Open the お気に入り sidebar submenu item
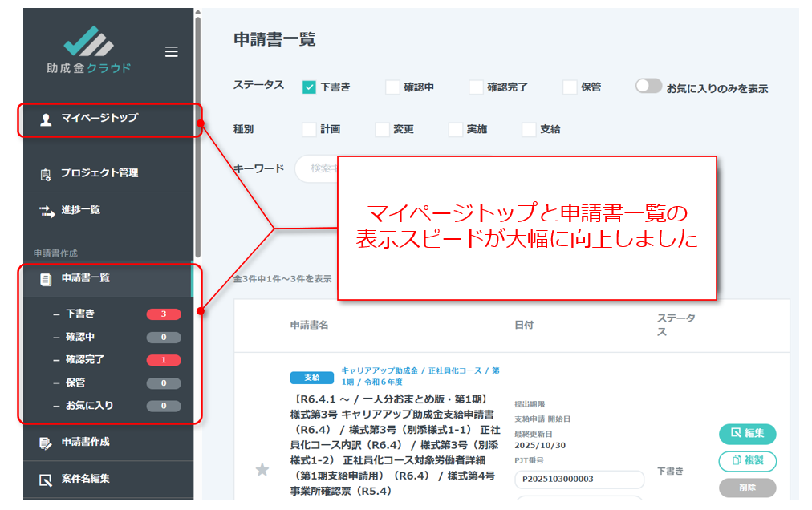The width and height of the screenshot is (812, 510). click(x=89, y=406)
